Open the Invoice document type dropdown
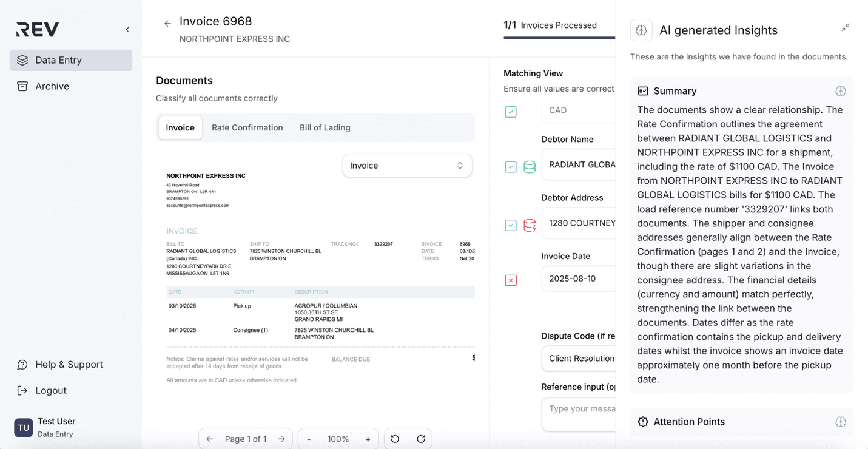This screenshot has width=868, height=449. (407, 165)
